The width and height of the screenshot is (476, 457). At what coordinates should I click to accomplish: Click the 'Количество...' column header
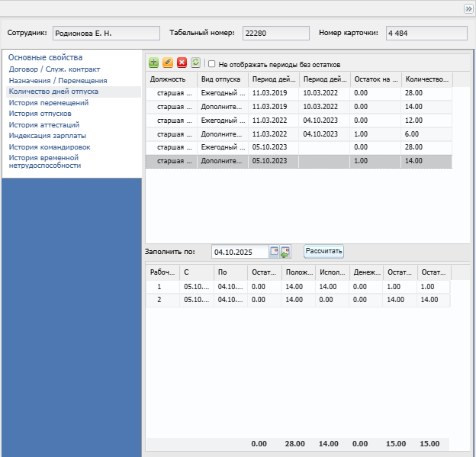[427, 79]
